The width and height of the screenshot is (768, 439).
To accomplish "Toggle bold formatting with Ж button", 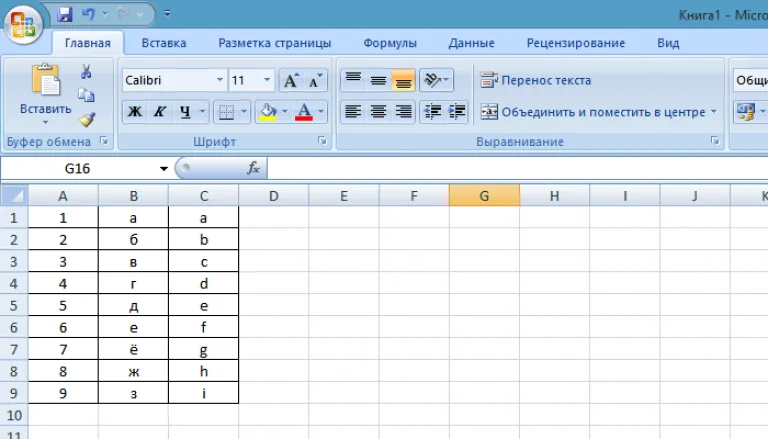I will [x=135, y=112].
